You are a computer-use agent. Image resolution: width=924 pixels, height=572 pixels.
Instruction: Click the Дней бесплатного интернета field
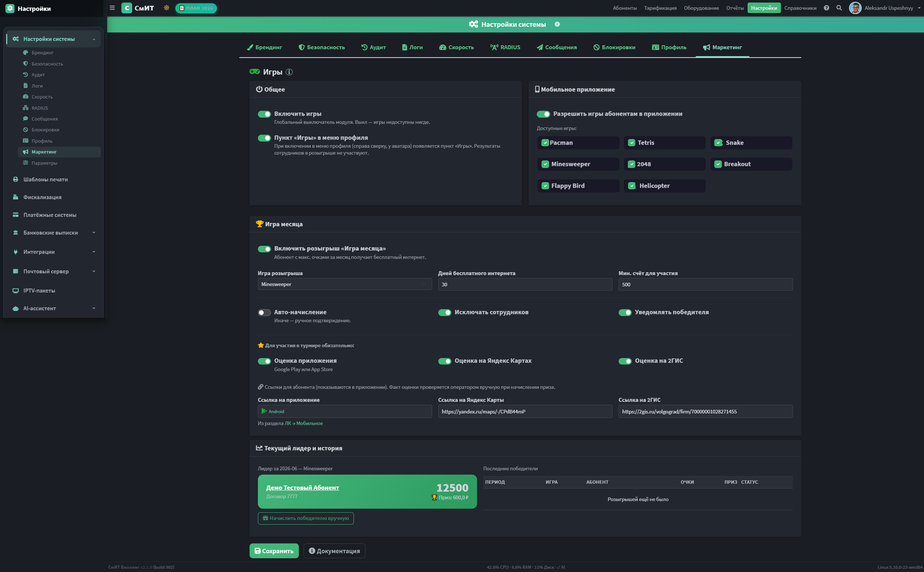tap(525, 285)
